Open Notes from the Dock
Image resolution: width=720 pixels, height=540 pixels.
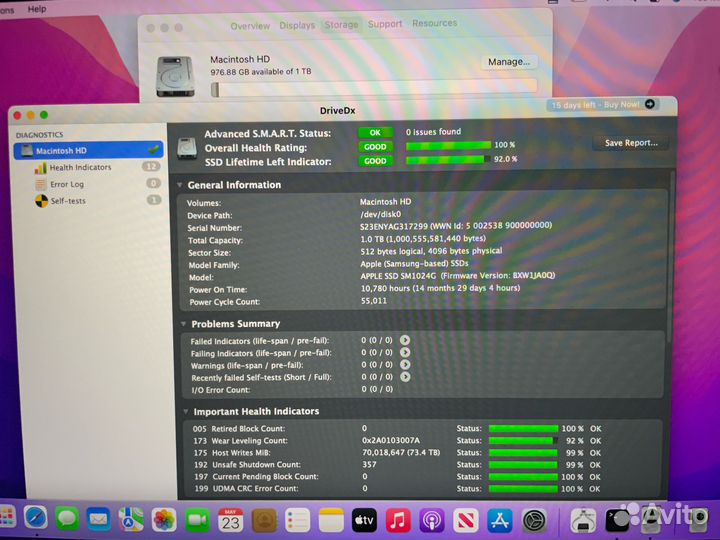click(331, 521)
